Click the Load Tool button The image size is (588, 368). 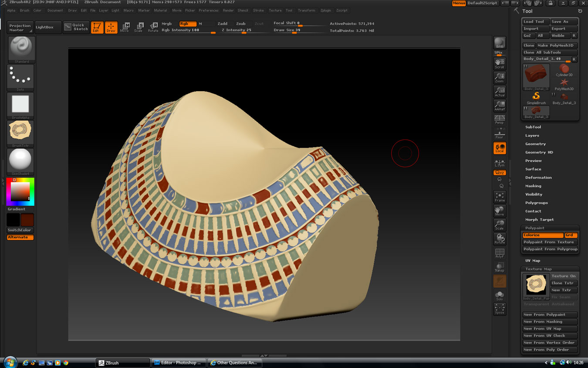pos(535,21)
